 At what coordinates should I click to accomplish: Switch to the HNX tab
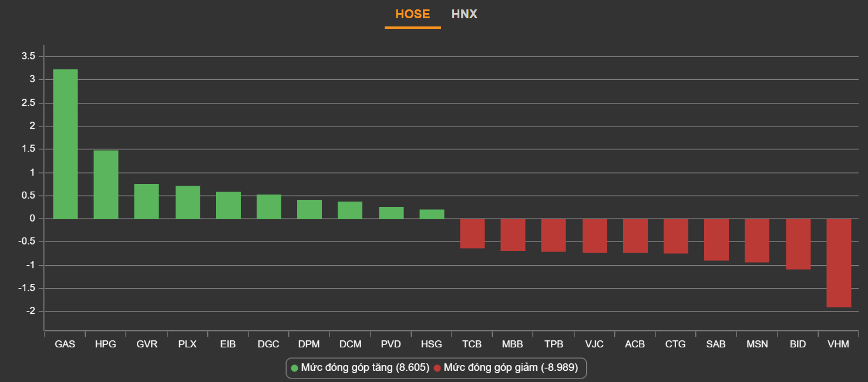coord(464,14)
